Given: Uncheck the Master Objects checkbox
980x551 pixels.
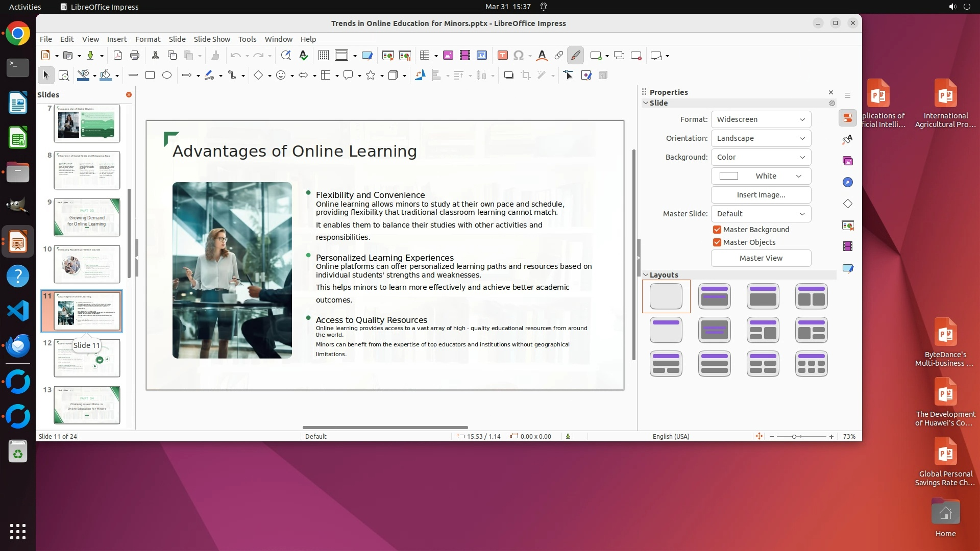Looking at the screenshot, I should (717, 242).
